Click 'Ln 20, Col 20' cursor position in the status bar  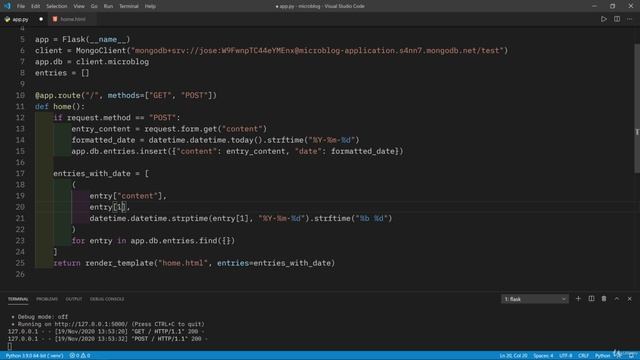coord(513,356)
